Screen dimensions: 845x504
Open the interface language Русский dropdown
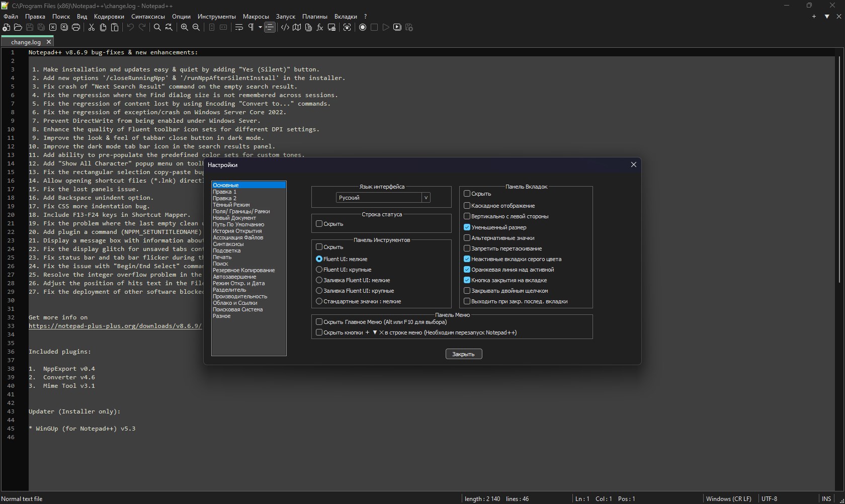pos(383,198)
